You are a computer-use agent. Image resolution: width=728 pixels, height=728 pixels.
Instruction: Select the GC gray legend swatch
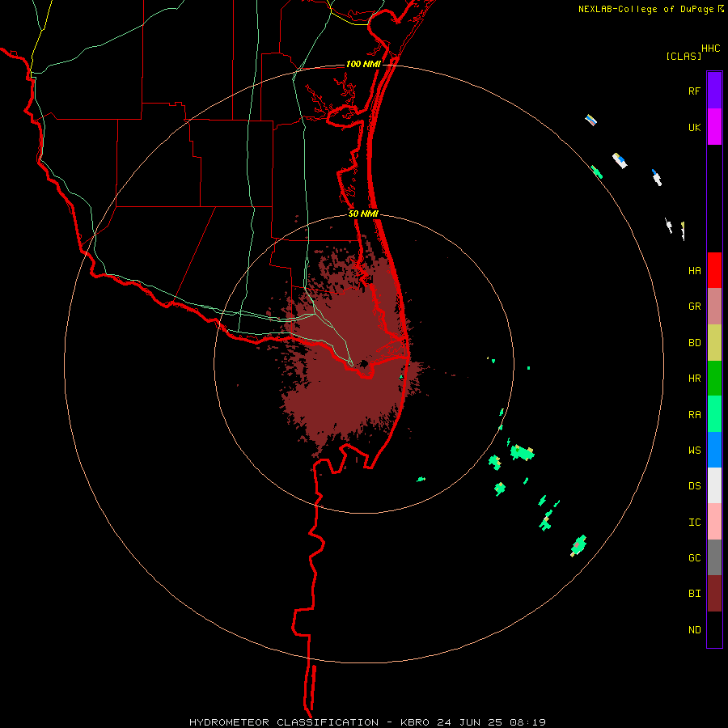click(x=714, y=557)
